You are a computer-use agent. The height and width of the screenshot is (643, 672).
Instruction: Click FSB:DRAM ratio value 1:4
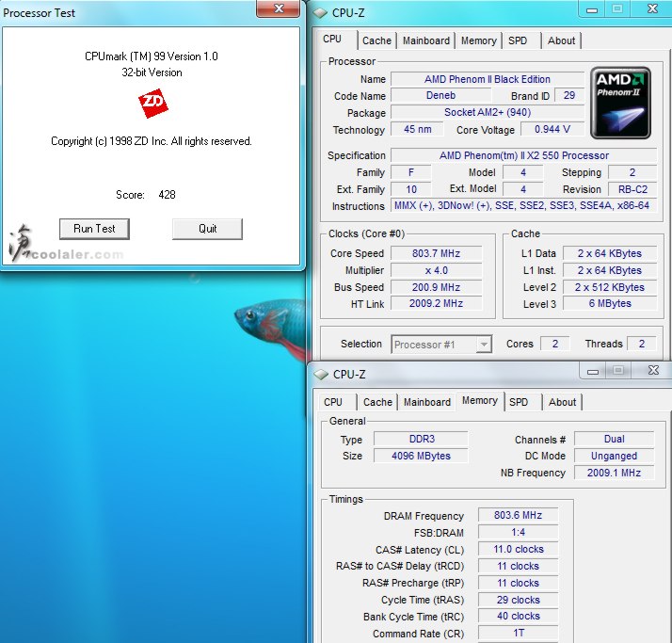(519, 533)
